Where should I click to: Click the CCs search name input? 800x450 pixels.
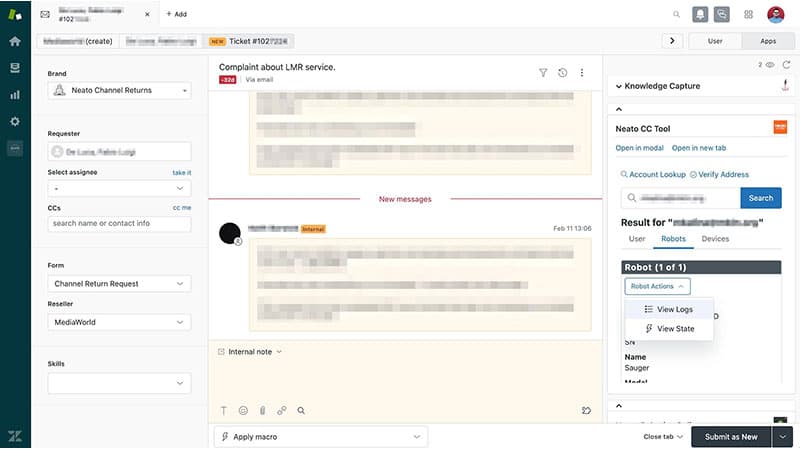119,224
